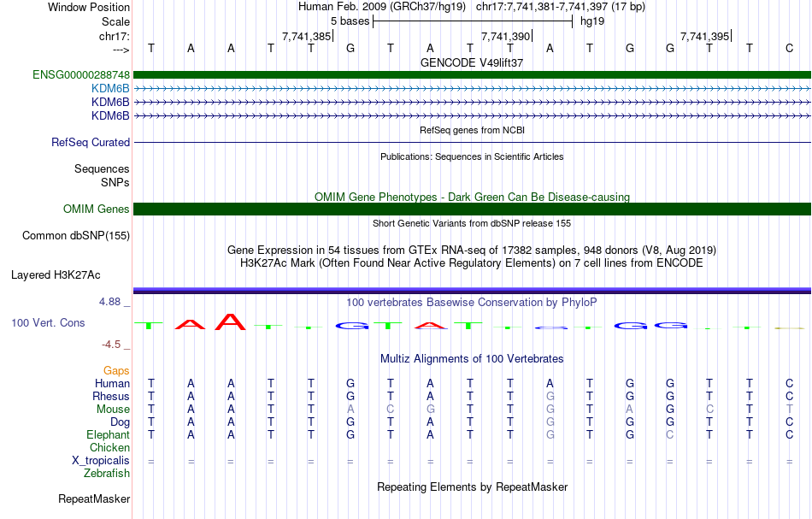The width and height of the screenshot is (812, 519).
Task: Click the SNPs track label
Action: tap(115, 183)
